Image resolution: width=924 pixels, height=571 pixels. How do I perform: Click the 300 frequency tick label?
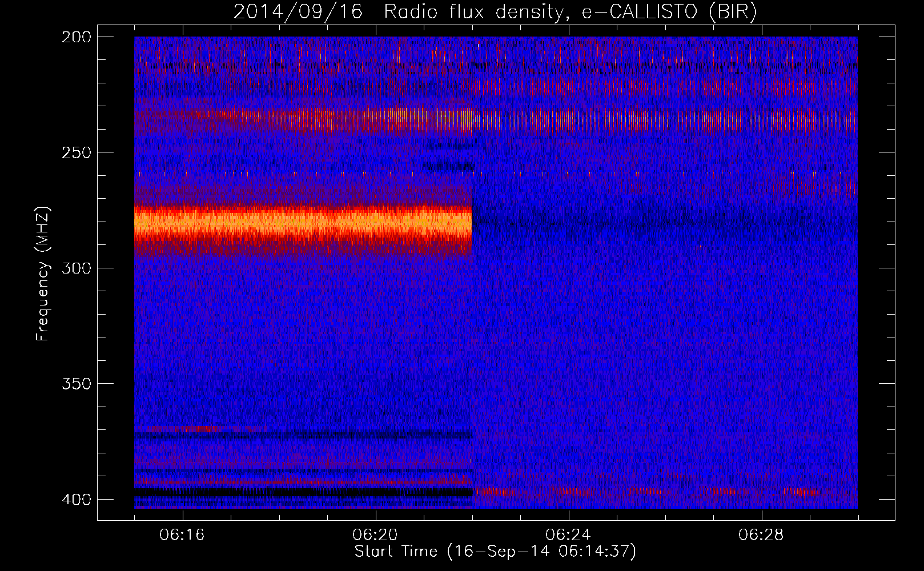click(x=76, y=268)
